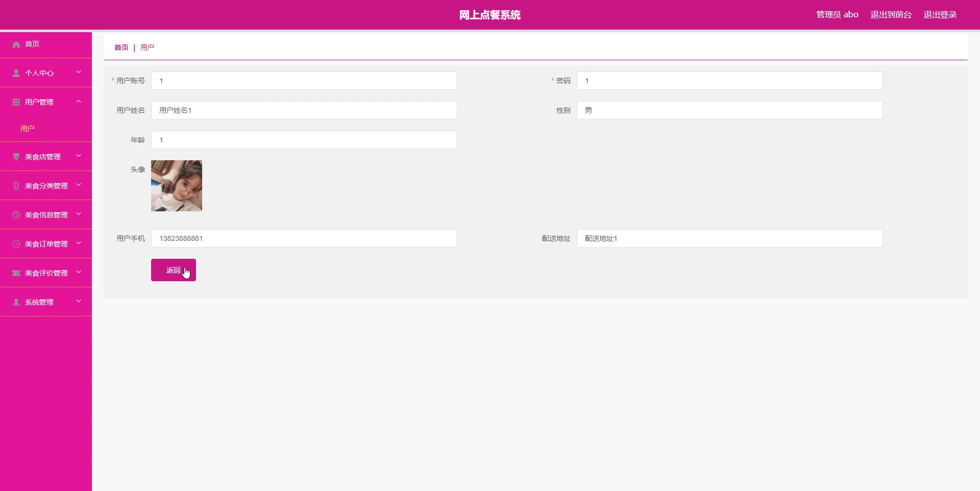The image size is (980, 491).
Task: Expand the 美食分类管理 chevron
Action: pyautogui.click(x=79, y=185)
